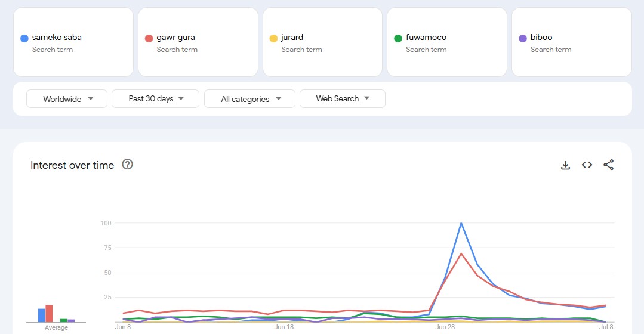This screenshot has width=644, height=334.
Task: Click the red dot beside gawr gura
Action: point(149,38)
